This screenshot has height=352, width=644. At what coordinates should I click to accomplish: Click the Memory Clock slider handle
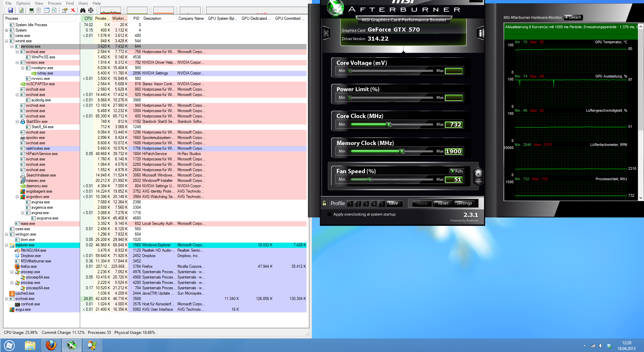pos(402,151)
